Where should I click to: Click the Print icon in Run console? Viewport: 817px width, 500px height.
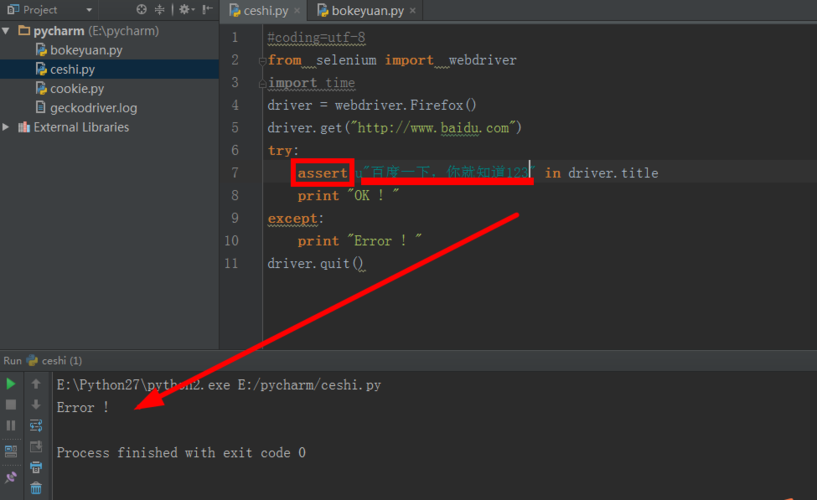click(36, 467)
